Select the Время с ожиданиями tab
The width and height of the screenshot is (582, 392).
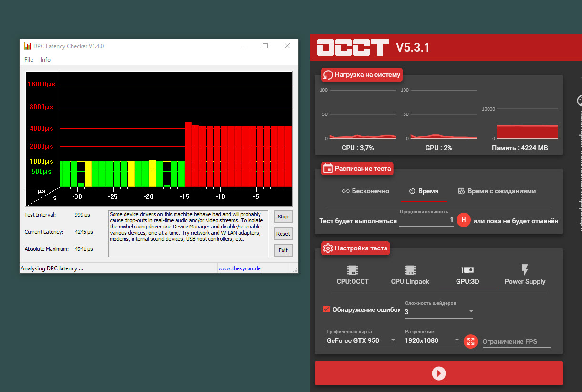(x=497, y=191)
